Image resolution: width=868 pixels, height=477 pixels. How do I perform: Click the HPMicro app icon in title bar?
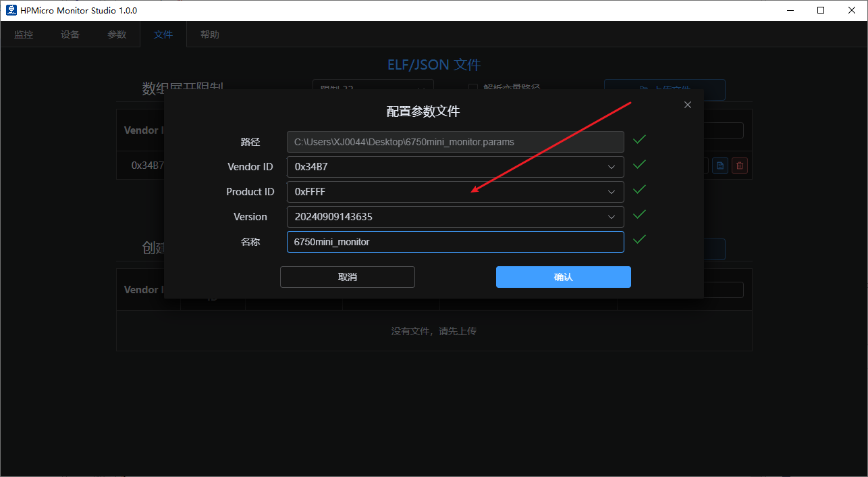[x=11, y=10]
